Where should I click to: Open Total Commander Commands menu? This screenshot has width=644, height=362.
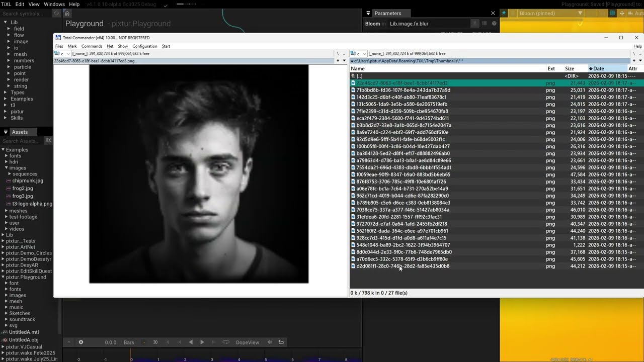click(x=92, y=46)
